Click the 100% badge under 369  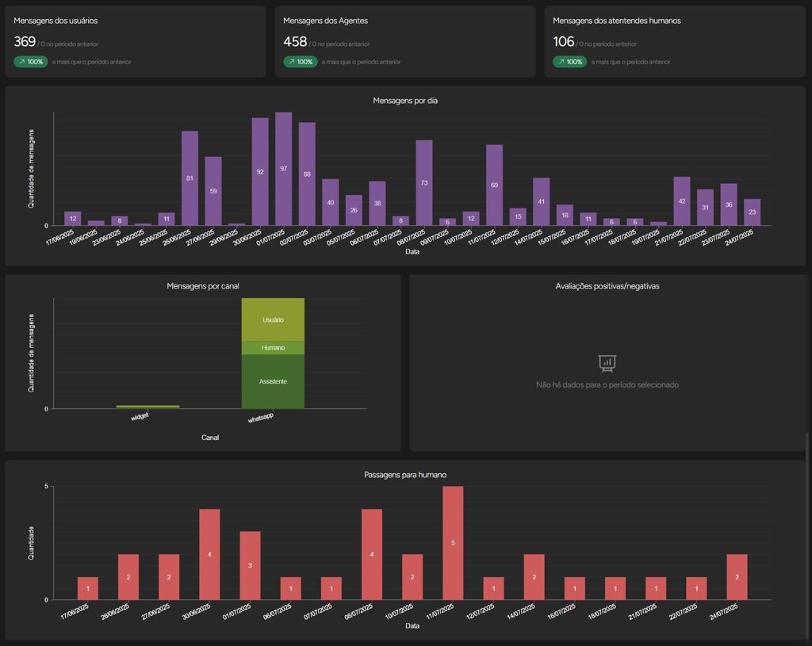point(31,62)
